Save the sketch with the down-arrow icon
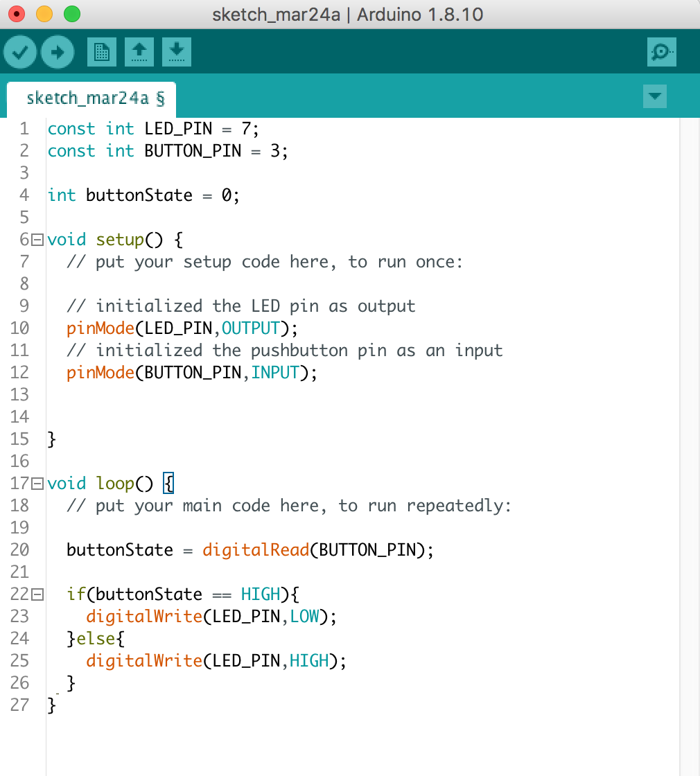The image size is (700, 776). pos(177,52)
